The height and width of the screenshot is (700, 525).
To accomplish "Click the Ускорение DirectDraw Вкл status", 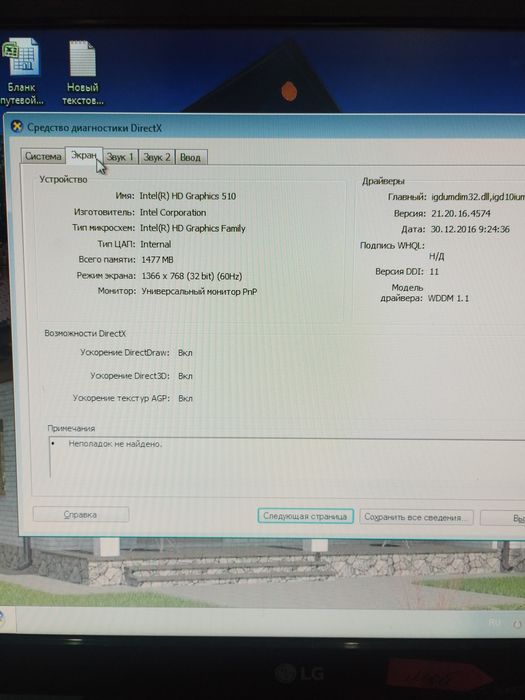I will click(x=185, y=353).
